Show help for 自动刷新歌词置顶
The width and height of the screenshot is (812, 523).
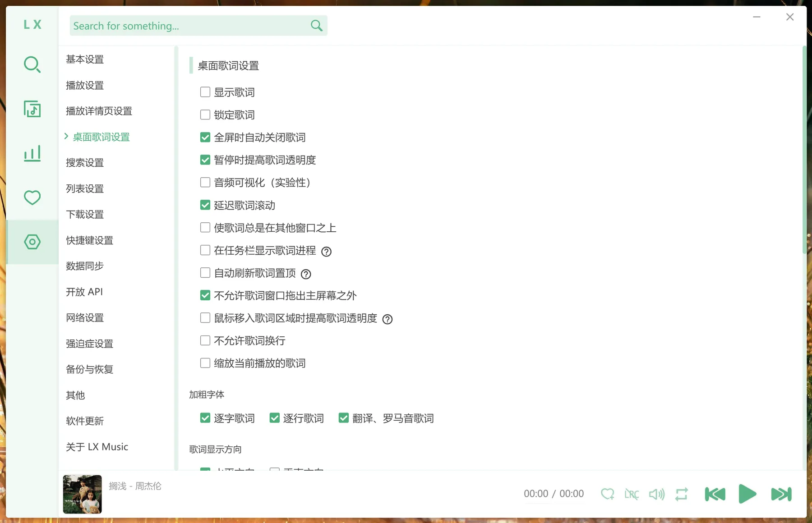(x=306, y=274)
